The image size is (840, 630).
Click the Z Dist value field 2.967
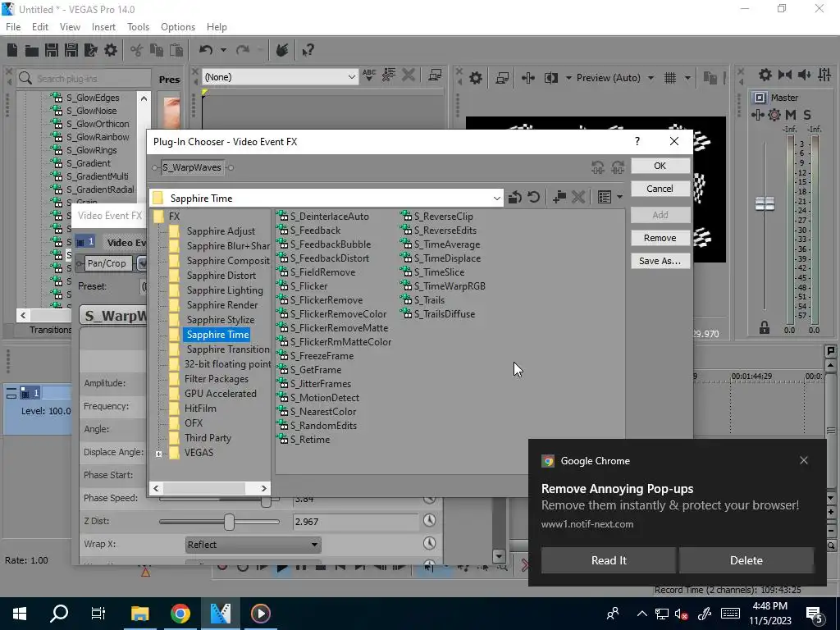(355, 521)
